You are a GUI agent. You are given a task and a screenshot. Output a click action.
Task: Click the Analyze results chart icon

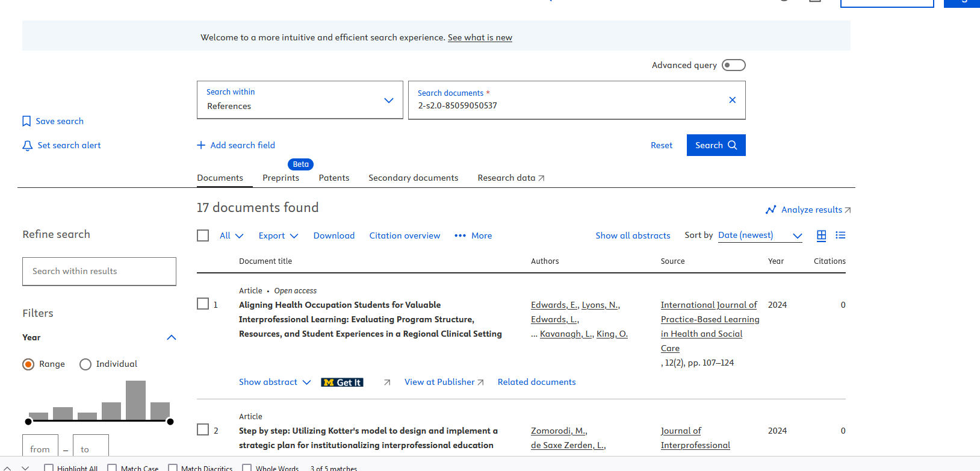coord(771,210)
